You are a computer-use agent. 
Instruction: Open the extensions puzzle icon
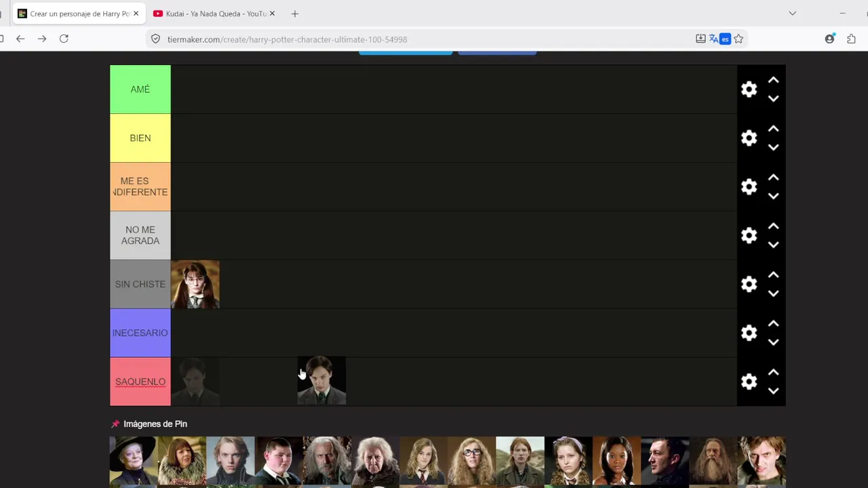[851, 39]
